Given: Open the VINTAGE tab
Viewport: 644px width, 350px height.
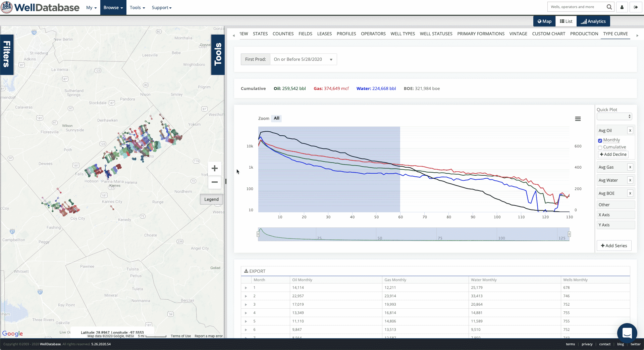Looking at the screenshot, I should click(518, 34).
